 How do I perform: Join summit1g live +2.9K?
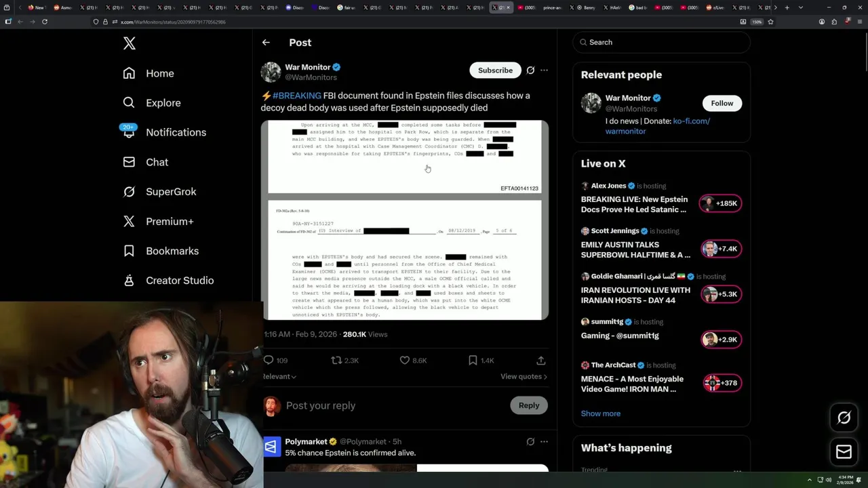[721, 340]
